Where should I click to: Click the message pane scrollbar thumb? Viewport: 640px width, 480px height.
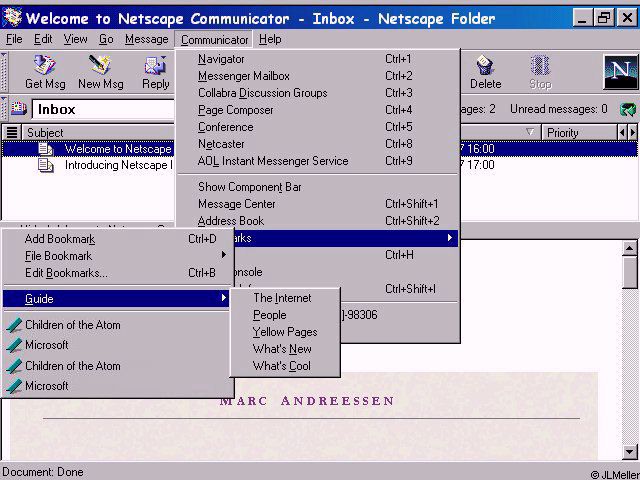pos(629,273)
